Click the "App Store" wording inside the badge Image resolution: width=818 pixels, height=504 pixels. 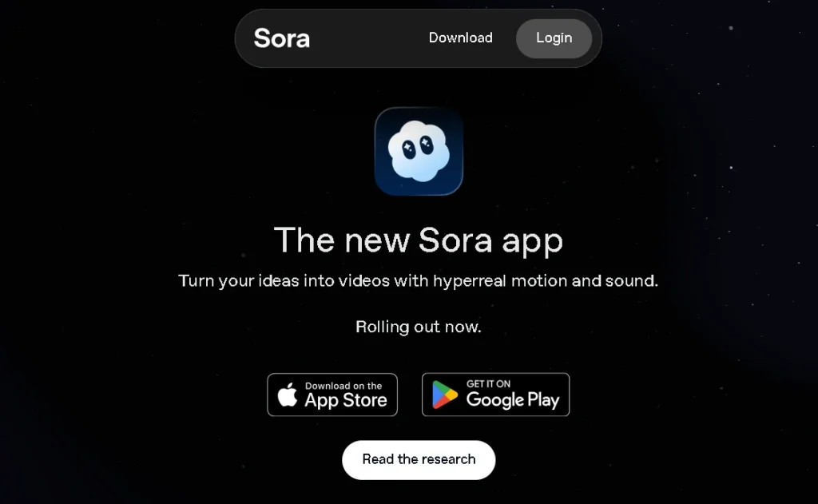pyautogui.click(x=346, y=400)
